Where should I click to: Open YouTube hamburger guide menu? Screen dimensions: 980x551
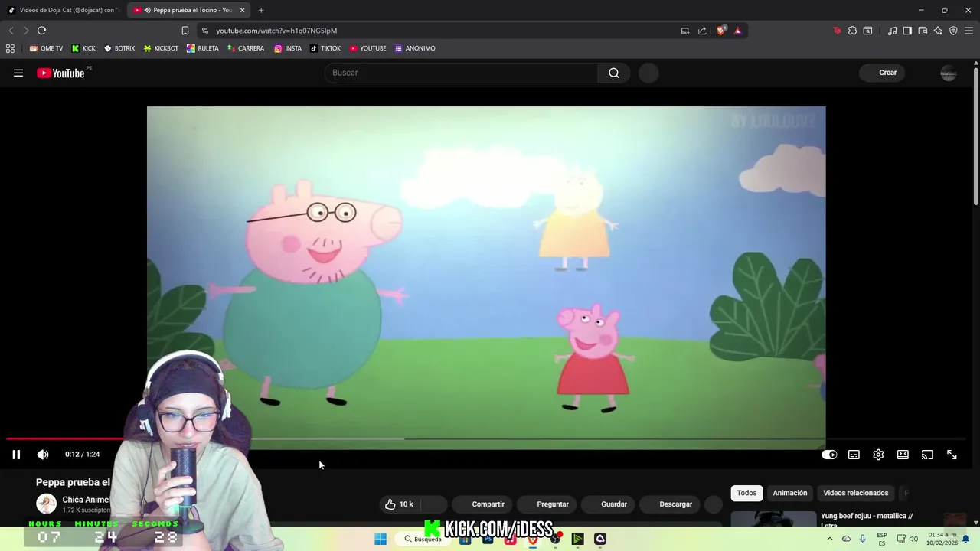pos(18,73)
